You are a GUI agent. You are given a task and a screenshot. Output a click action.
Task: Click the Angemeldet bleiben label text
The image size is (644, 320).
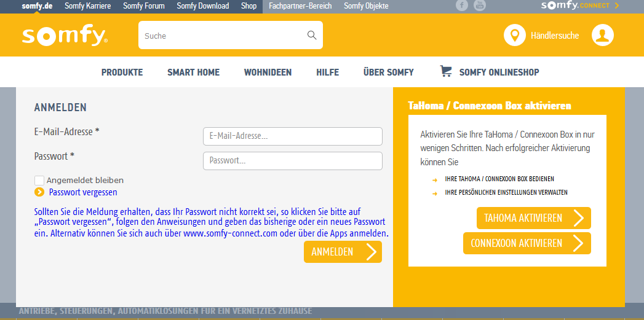85,180
